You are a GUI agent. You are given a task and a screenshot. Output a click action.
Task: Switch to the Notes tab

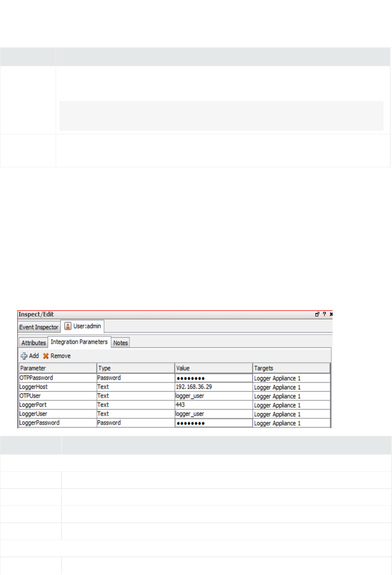(x=121, y=343)
